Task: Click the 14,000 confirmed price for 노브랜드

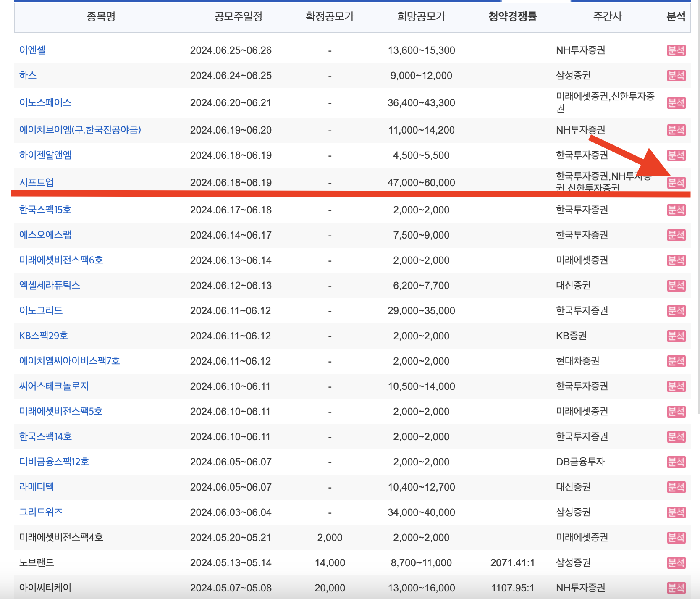Action: (x=330, y=563)
